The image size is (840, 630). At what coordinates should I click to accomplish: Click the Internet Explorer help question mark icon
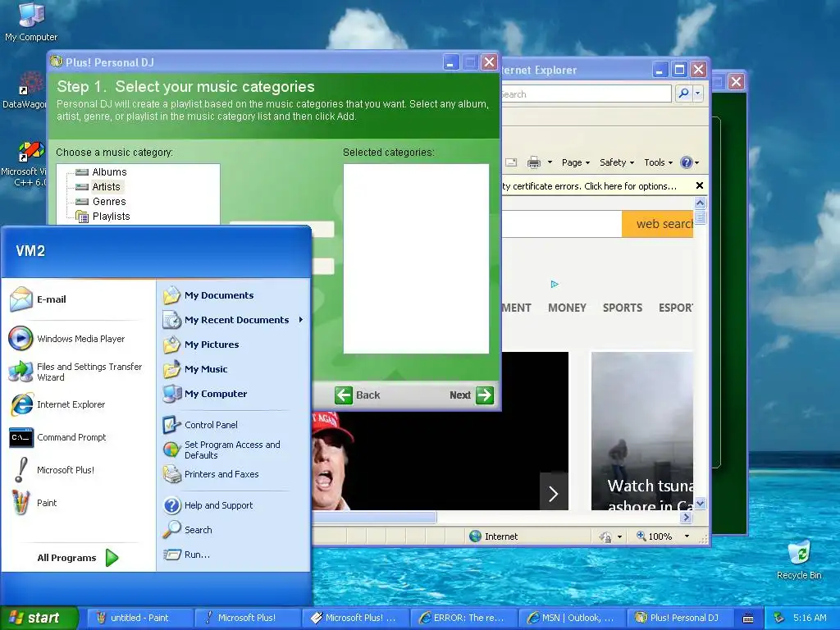687,162
